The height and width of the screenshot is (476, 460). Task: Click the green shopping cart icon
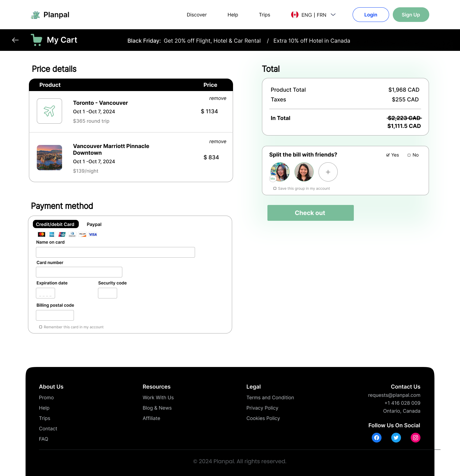37,40
